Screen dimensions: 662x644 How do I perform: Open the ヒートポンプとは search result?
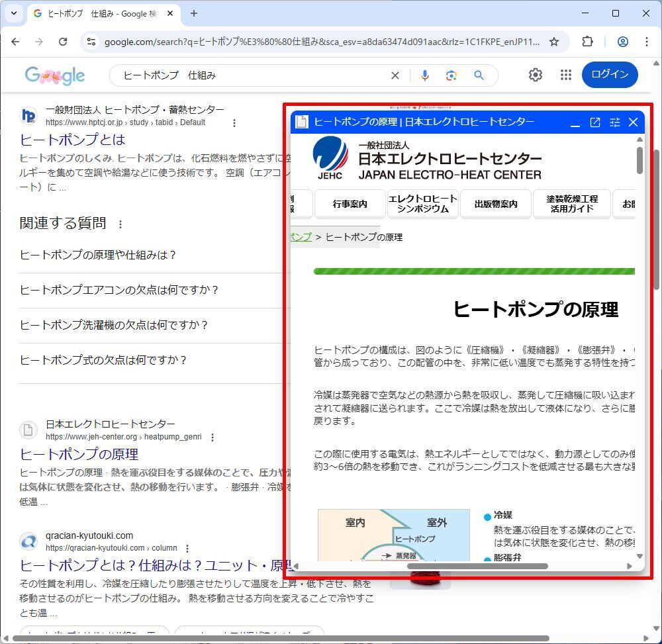pyautogui.click(x=73, y=140)
